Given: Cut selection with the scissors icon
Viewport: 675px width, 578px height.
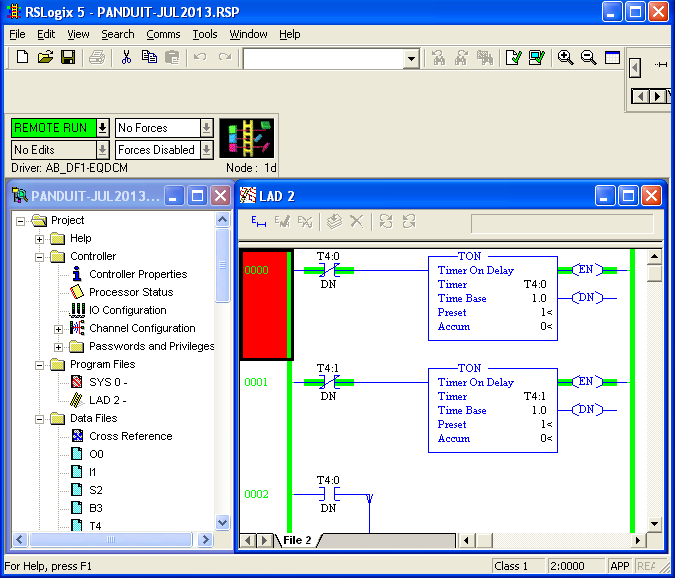Looking at the screenshot, I should (x=126, y=57).
